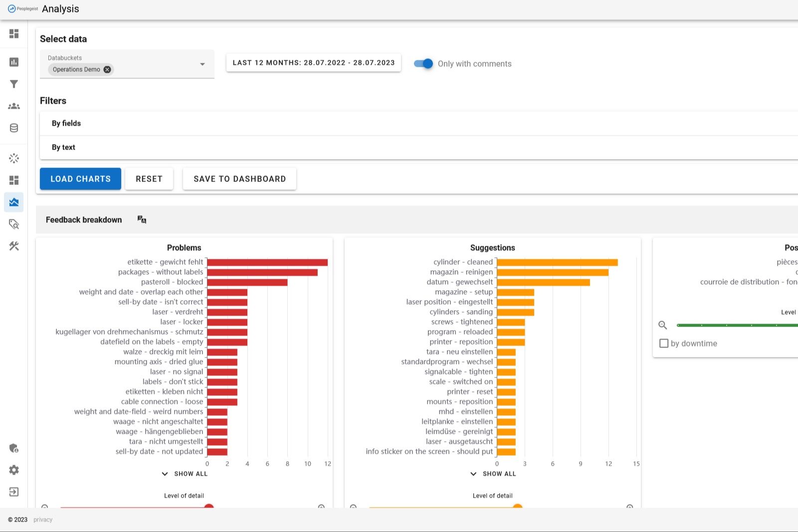Click the Problems level of detail slider handle

click(209, 507)
